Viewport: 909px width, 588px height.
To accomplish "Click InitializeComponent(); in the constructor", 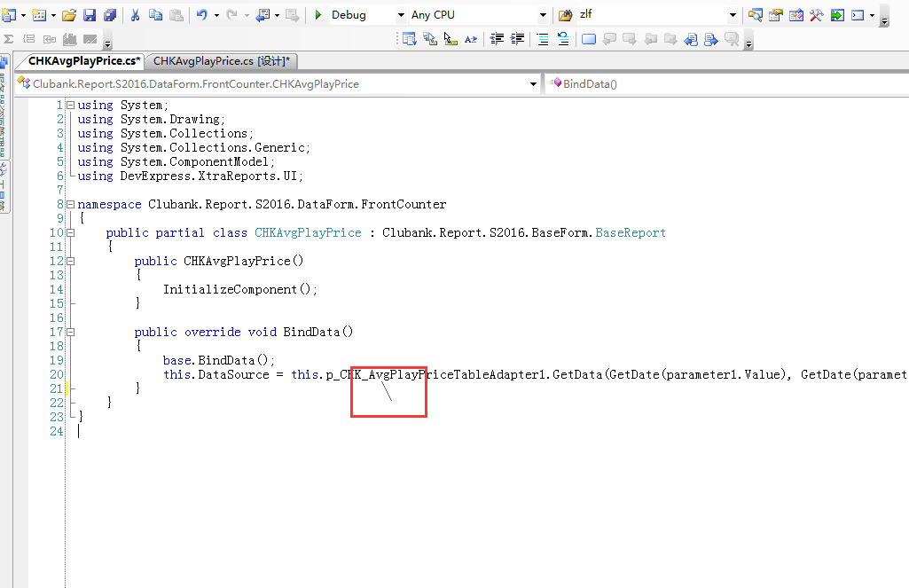I will coord(240,289).
